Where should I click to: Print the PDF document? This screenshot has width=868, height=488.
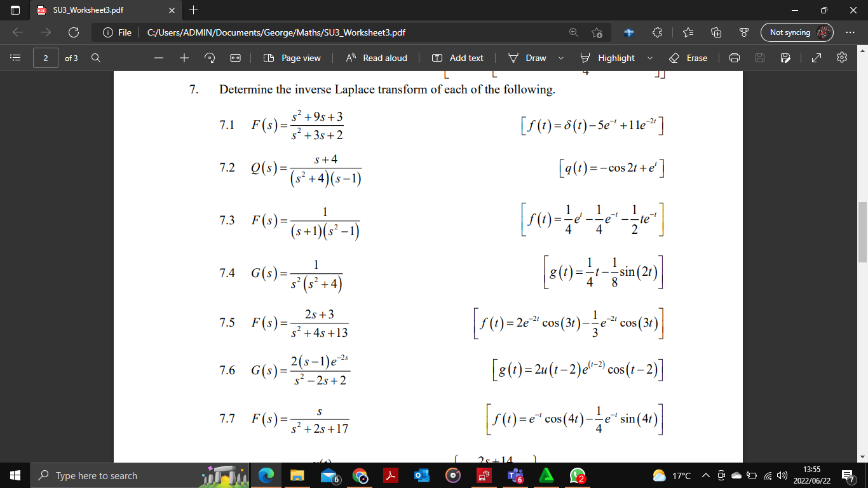click(x=734, y=58)
